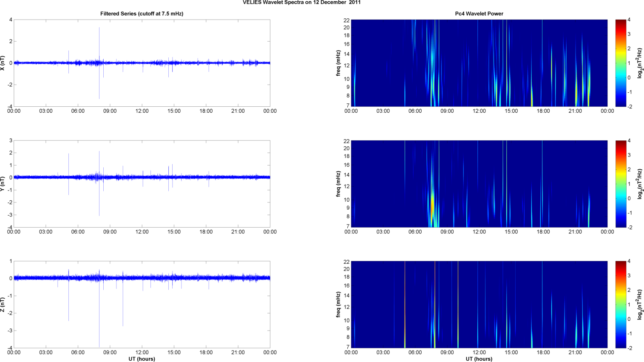Viewport: 644px width, 362px height.
Task: Select the X (nT) axis label
Action: click(x=3, y=63)
